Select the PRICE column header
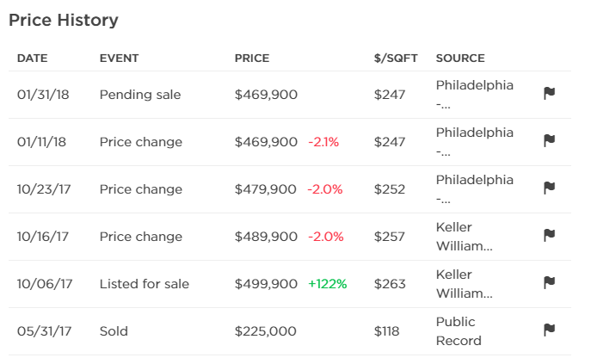Screen dimensions: 591x364 tap(252, 59)
